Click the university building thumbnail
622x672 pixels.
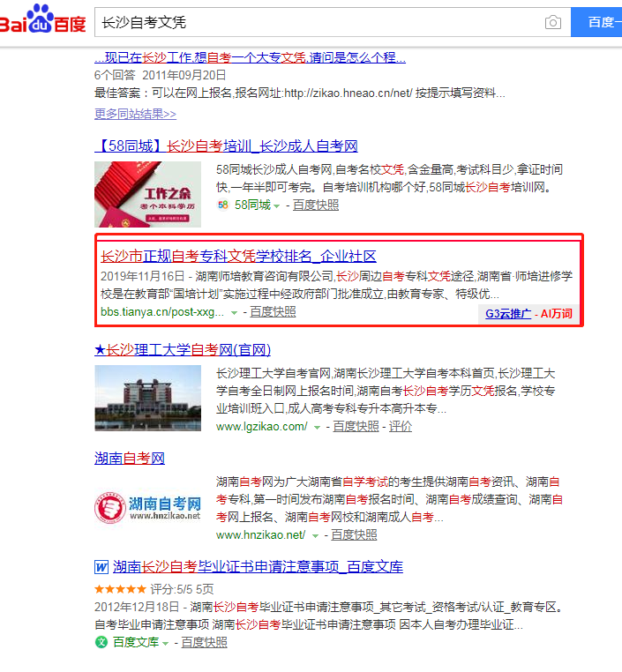147,398
